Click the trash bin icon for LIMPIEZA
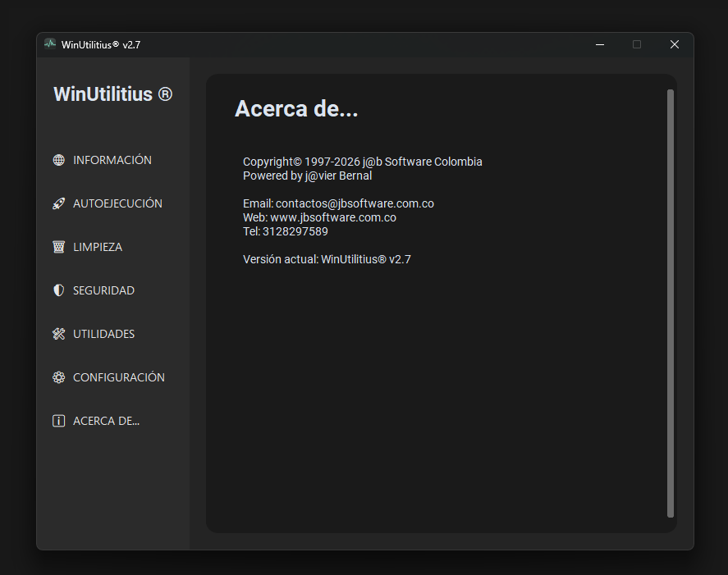Screen dimensions: 728x575 tap(58, 247)
